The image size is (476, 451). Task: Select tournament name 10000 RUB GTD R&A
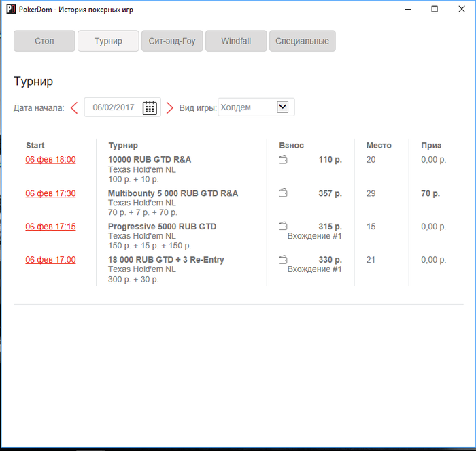click(150, 159)
